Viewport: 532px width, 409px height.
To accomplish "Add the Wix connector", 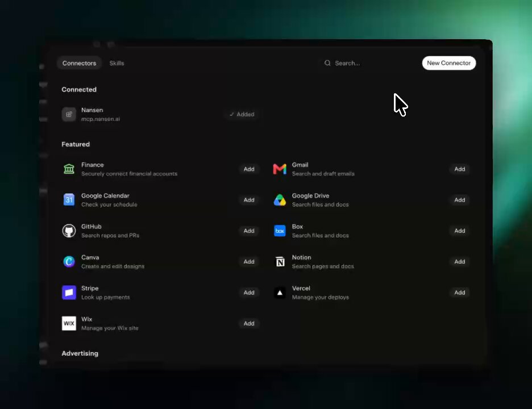I will pos(249,323).
